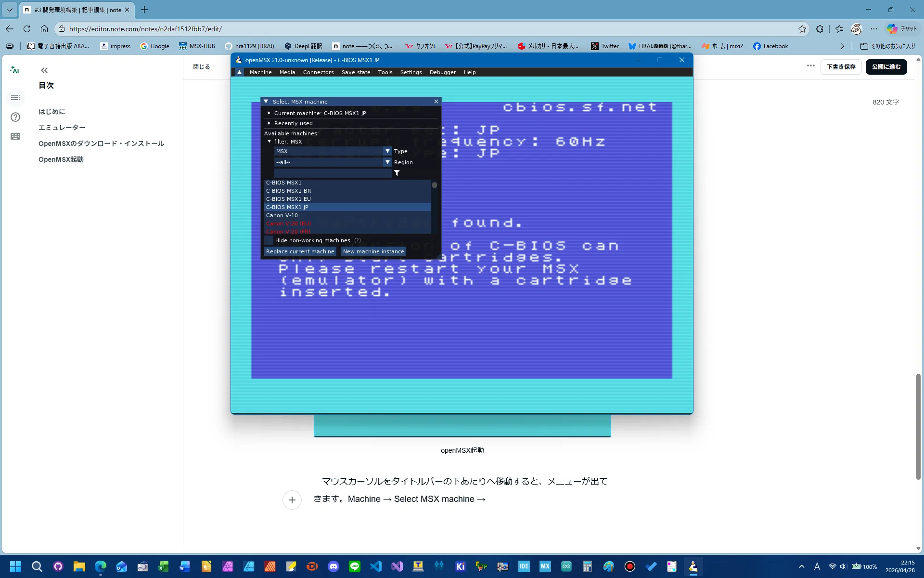Open the more options ellipsis in note editor
The image size is (924, 578).
click(x=811, y=66)
